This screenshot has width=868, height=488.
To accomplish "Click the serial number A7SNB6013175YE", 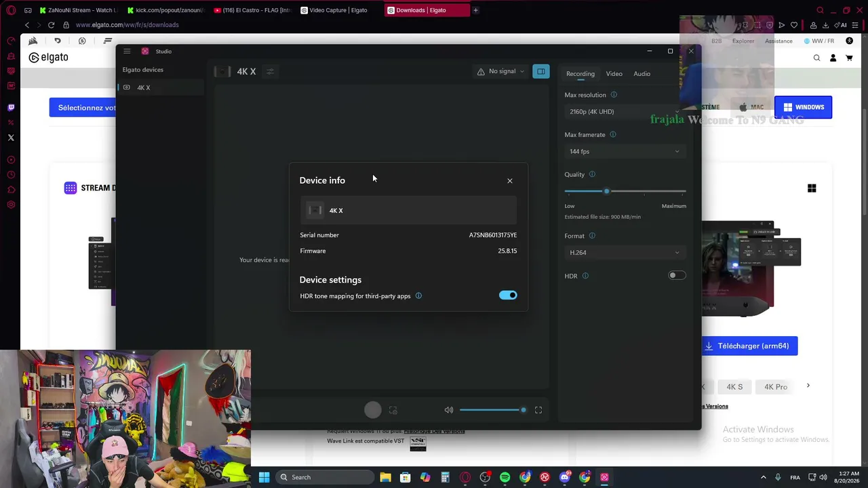I will point(493,235).
